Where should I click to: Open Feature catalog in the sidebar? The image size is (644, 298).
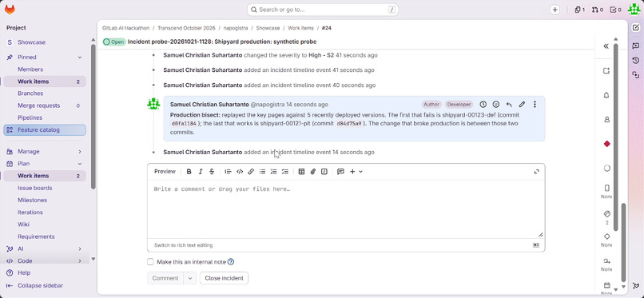coord(46,130)
